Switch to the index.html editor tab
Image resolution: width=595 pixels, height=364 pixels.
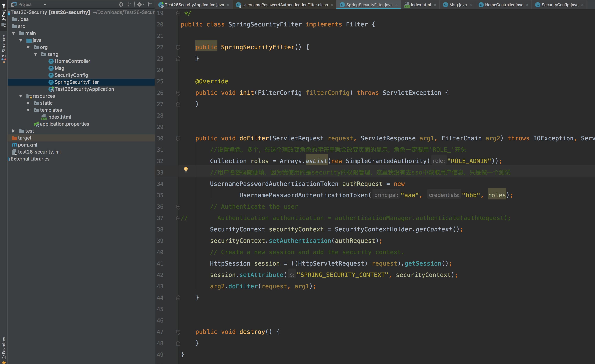tap(421, 5)
